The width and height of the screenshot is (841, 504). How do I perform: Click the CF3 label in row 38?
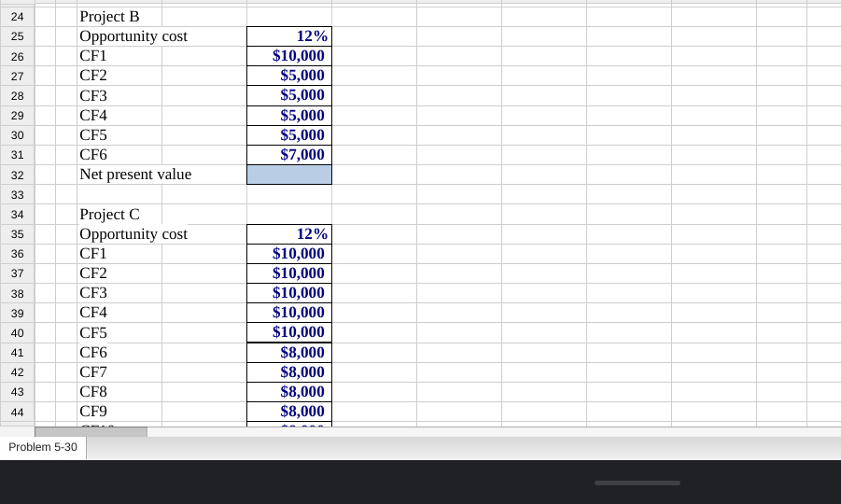[x=93, y=293]
